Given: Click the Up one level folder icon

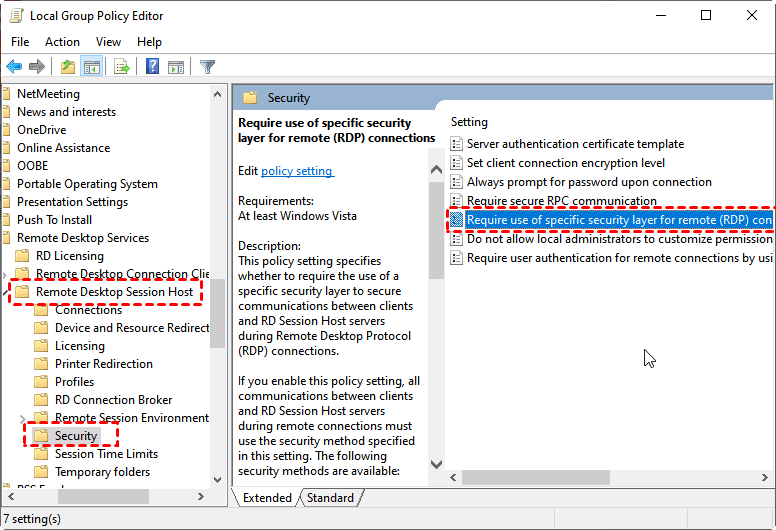Looking at the screenshot, I should (x=68, y=66).
